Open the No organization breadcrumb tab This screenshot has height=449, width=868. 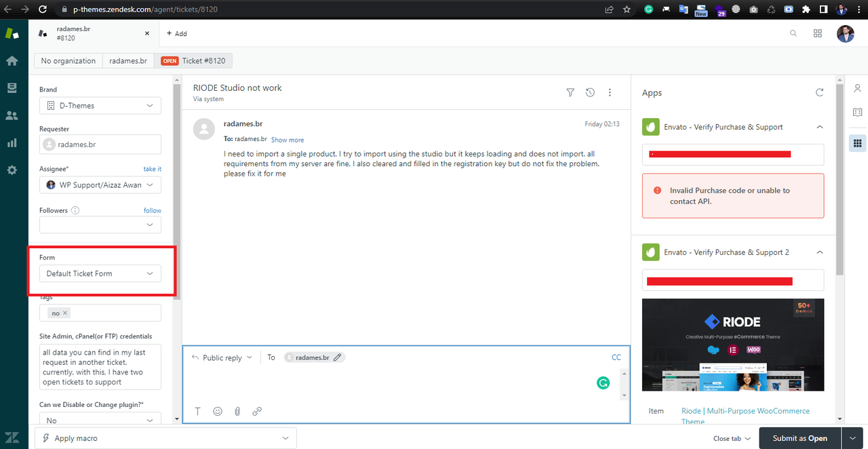click(68, 60)
